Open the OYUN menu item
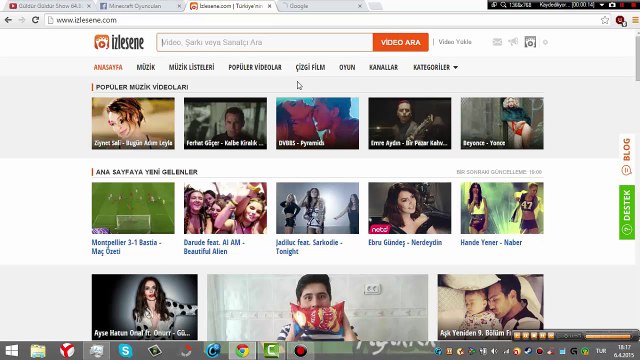 pos(347,67)
